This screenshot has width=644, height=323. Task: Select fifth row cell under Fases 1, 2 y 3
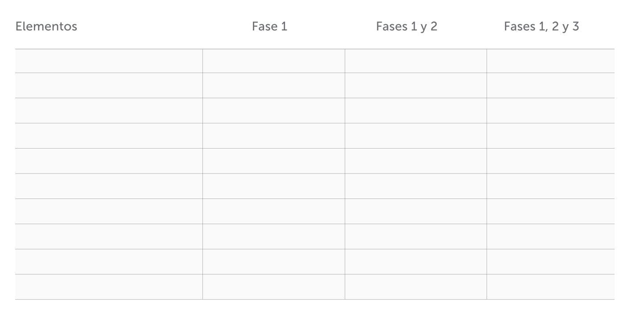[550, 161]
